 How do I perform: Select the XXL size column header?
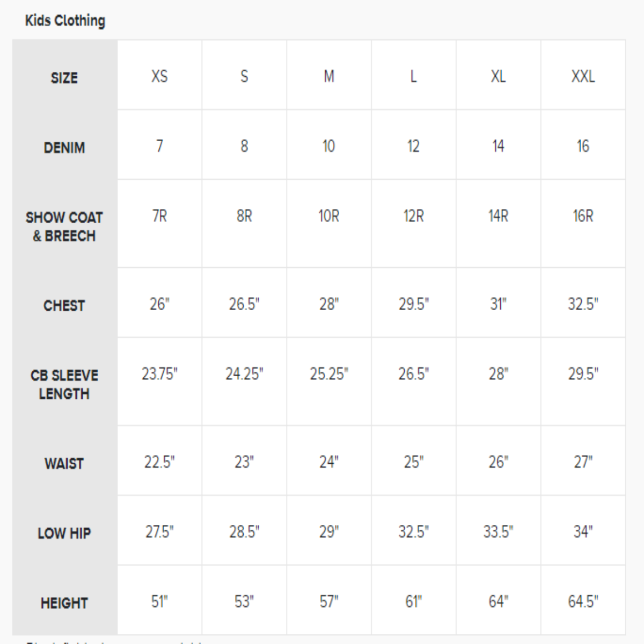(x=583, y=76)
